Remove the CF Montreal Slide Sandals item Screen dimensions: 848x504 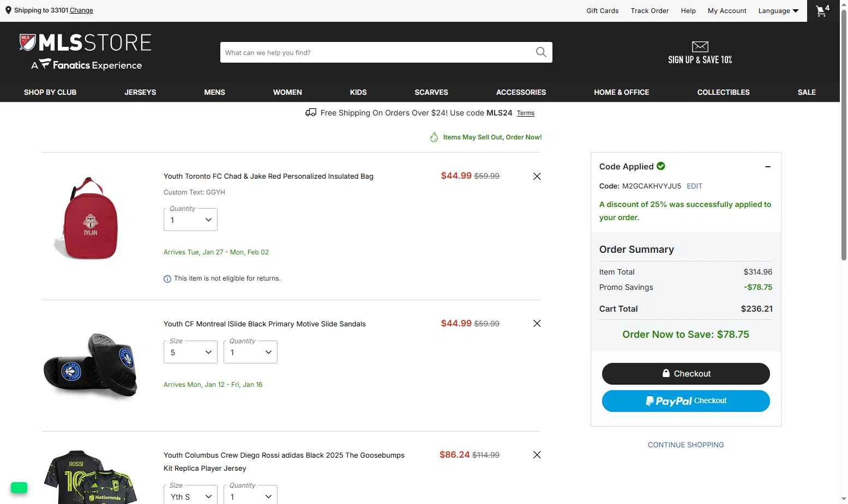[x=537, y=324]
